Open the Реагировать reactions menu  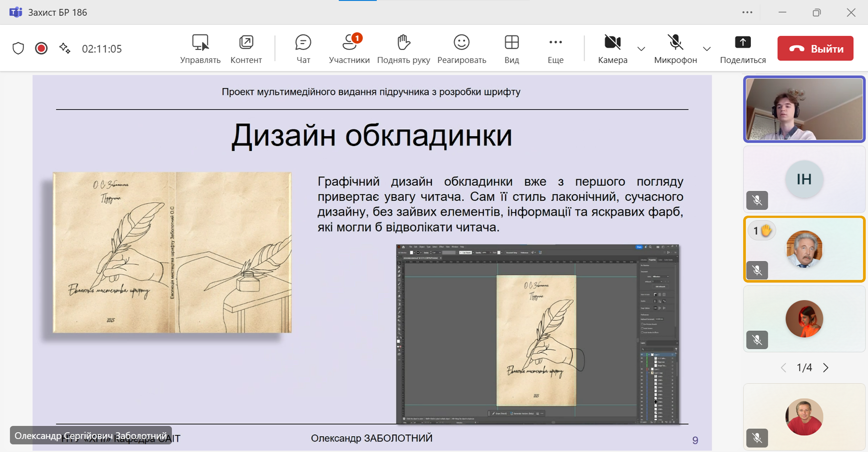coord(462,48)
